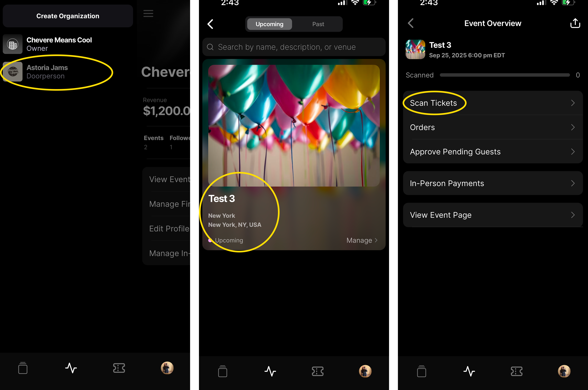
Task: Tap back arrow beside Upcoming tab
Action: (x=210, y=24)
